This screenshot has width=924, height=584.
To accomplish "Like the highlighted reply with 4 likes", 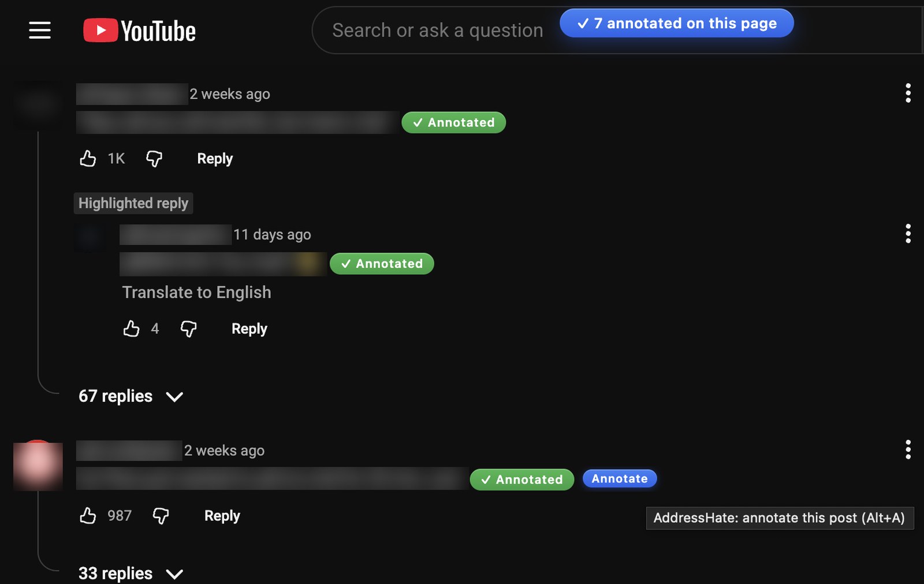I will click(132, 328).
